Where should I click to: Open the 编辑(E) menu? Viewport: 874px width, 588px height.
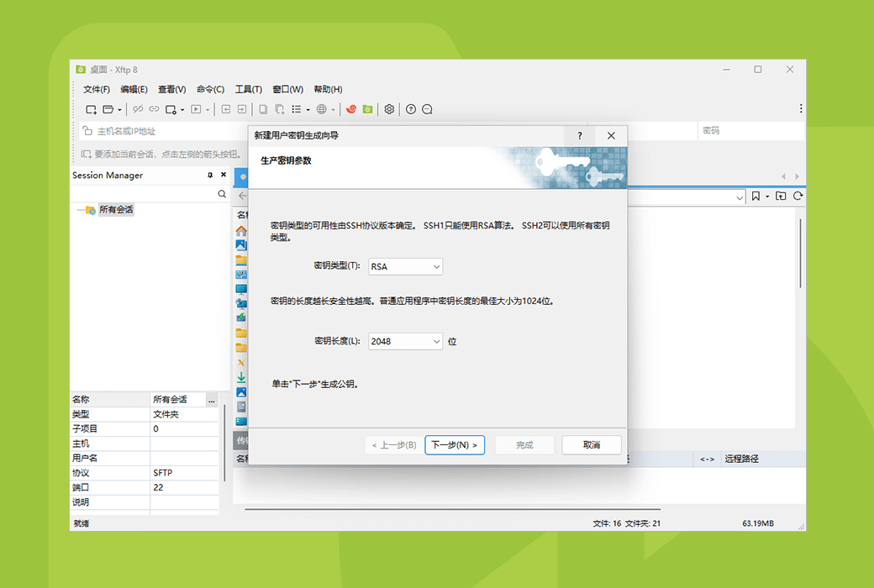pos(134,89)
